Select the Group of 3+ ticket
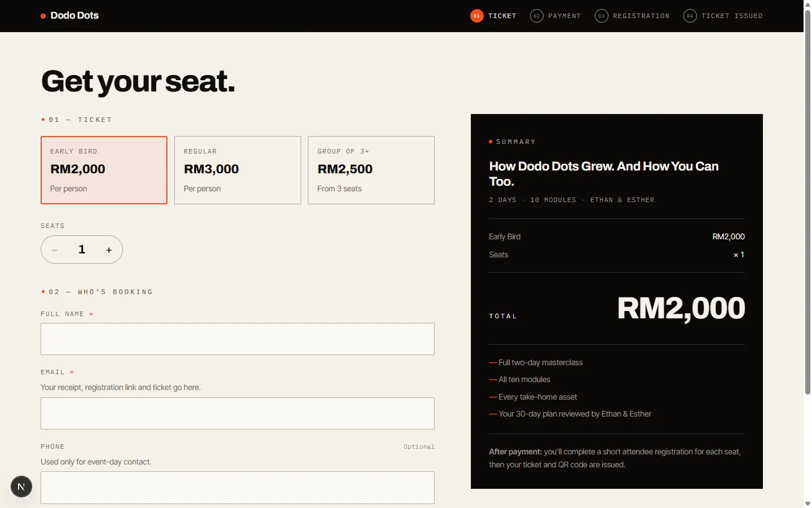 tap(371, 170)
